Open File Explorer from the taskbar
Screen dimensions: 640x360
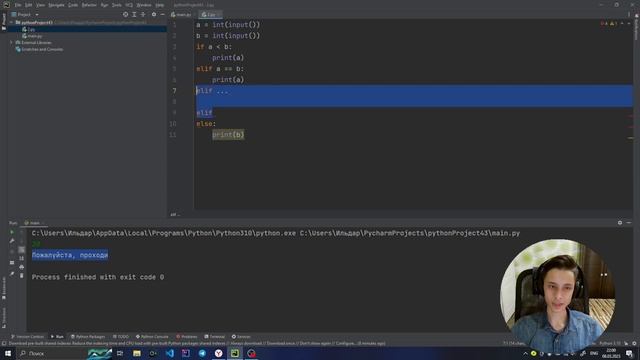pos(137,353)
